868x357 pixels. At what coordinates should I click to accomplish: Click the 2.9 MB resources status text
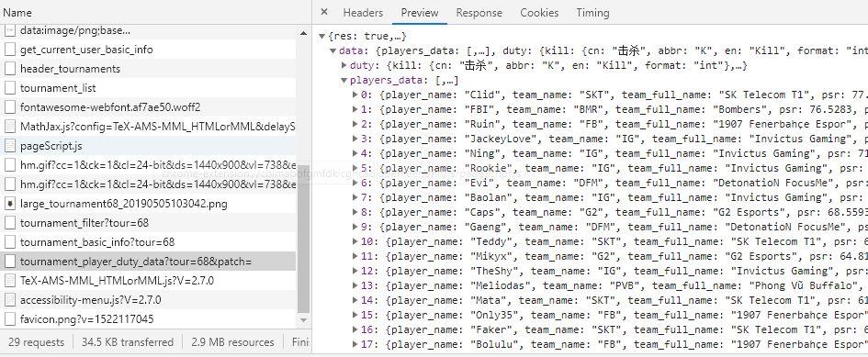(232, 342)
